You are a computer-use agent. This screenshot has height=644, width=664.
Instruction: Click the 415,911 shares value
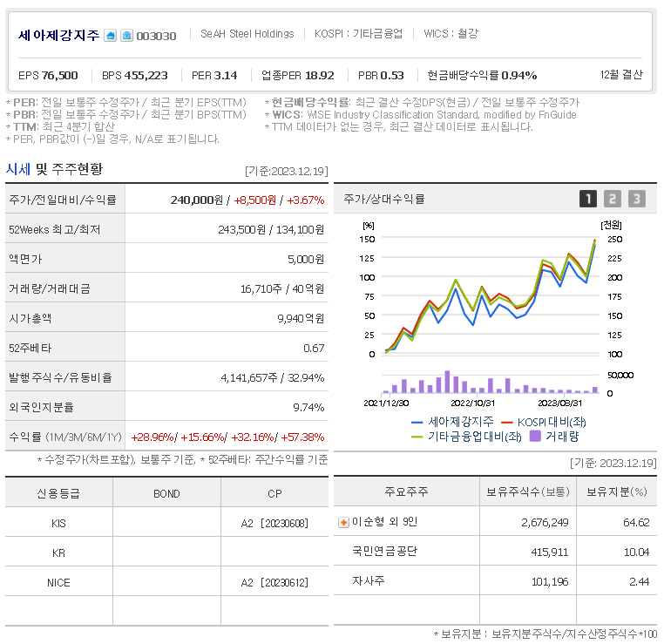550,552
